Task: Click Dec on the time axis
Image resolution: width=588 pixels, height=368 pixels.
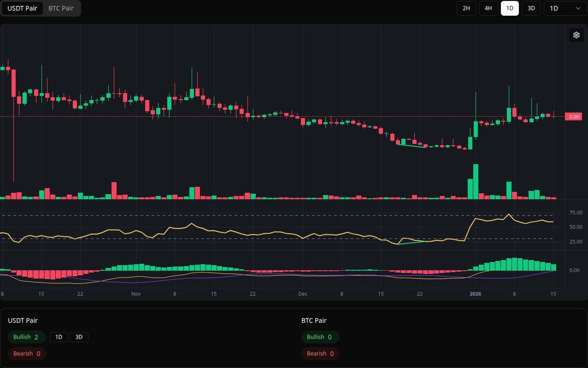Action: [302, 293]
